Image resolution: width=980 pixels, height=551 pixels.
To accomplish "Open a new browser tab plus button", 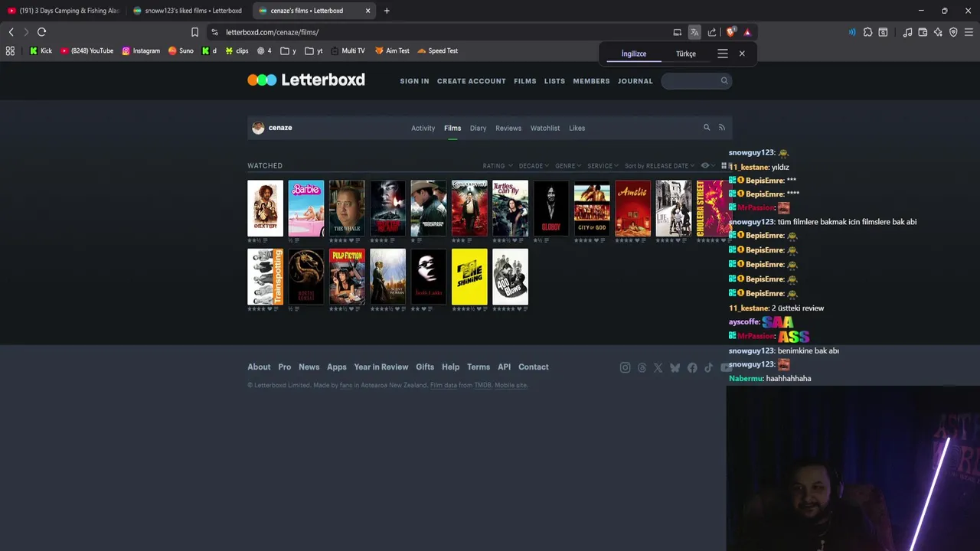I will [387, 11].
